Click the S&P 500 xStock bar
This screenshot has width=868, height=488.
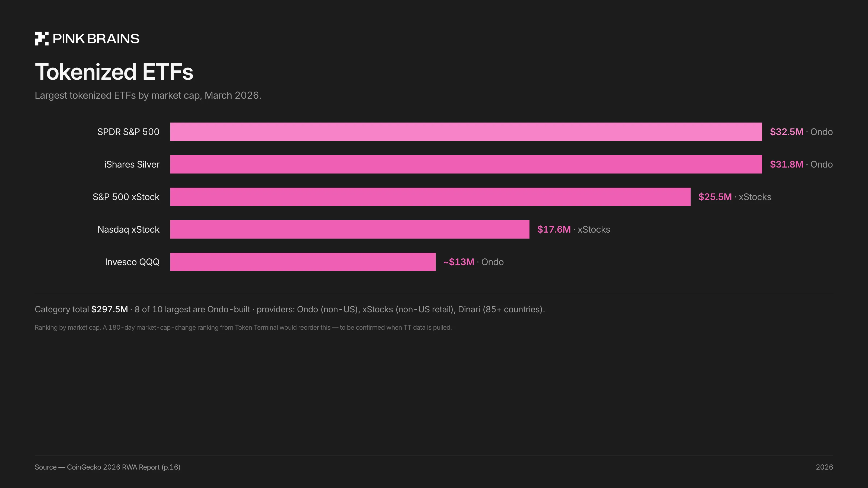point(430,197)
